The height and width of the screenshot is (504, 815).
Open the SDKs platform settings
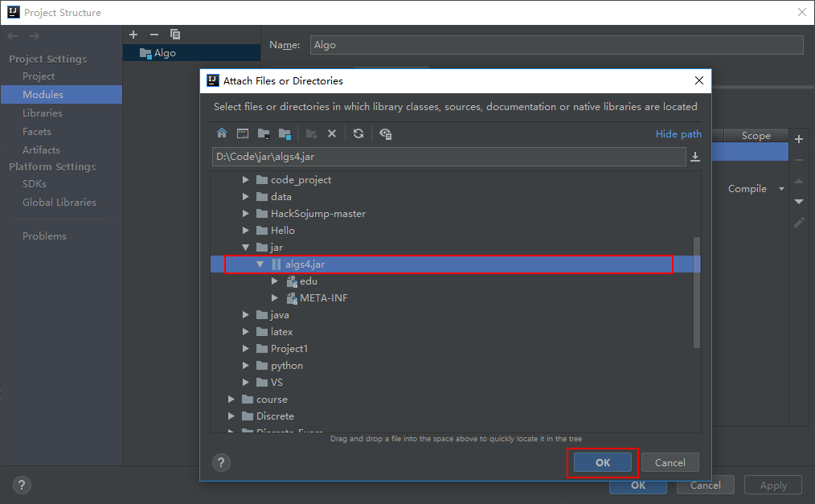(x=35, y=184)
